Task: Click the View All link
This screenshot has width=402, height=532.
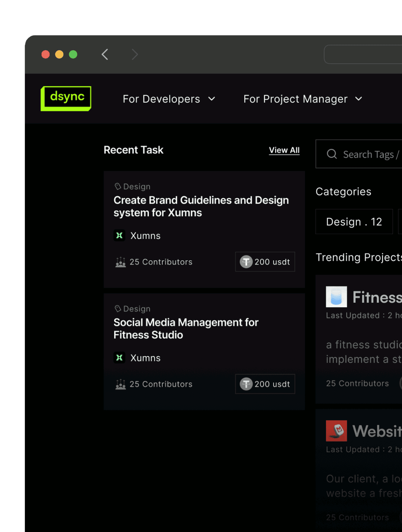Action: [x=284, y=150]
